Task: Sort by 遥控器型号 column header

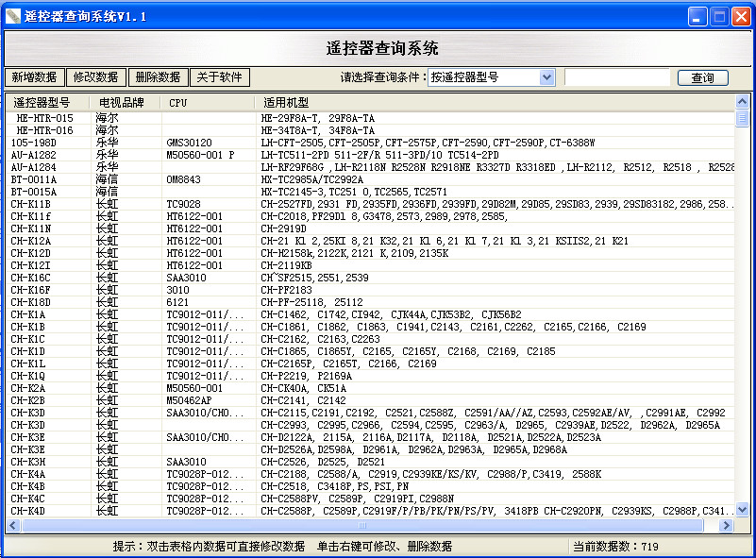Action: (48, 102)
